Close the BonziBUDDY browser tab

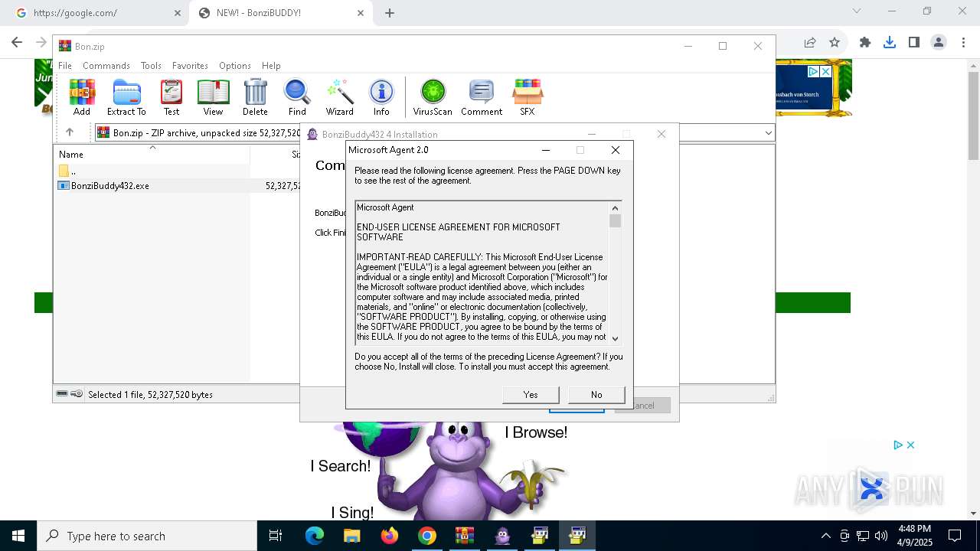pyautogui.click(x=361, y=13)
